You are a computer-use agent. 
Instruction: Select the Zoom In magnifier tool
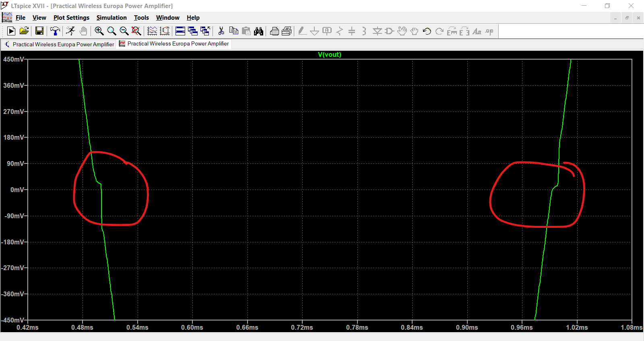[x=99, y=31]
